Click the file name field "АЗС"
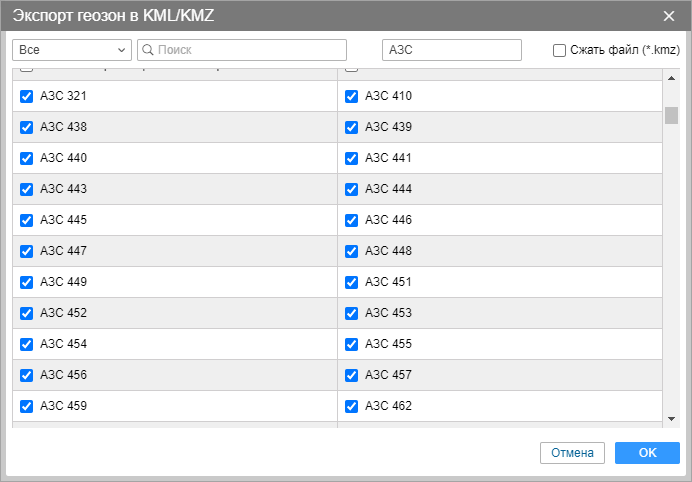The width and height of the screenshot is (692, 482). (x=452, y=50)
